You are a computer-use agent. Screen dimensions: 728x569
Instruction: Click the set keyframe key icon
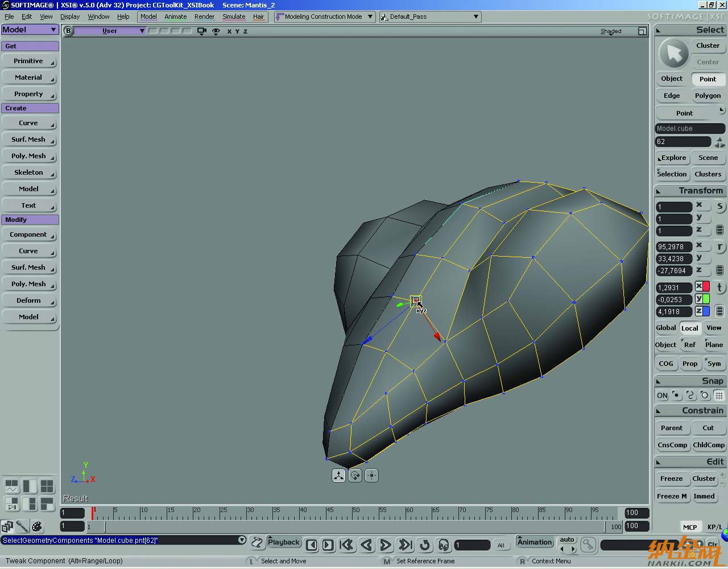[588, 545]
